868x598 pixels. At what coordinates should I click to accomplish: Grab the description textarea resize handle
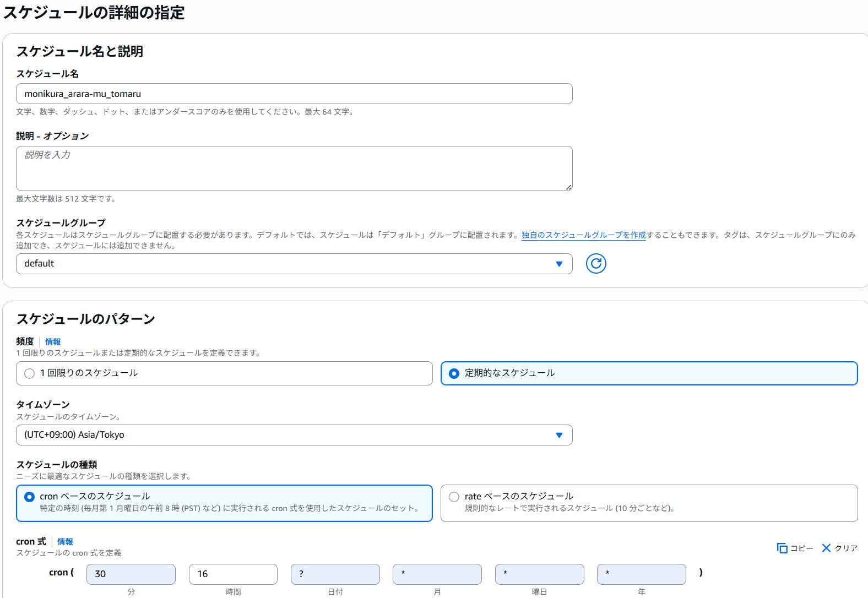tap(569, 187)
